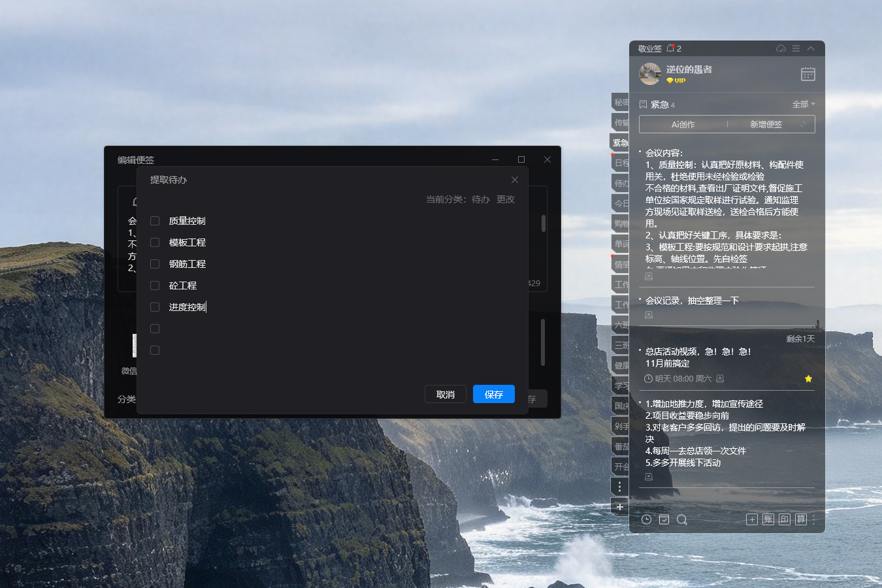
Task: Open the completed-tasks calendar check icon
Action: click(664, 519)
